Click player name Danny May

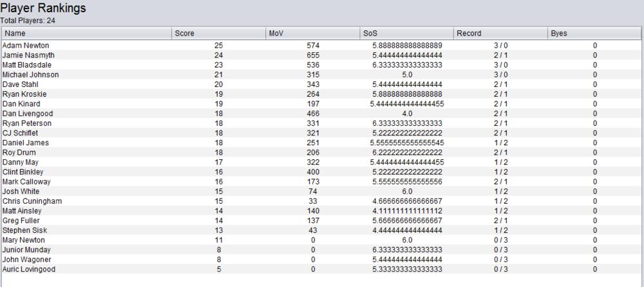[21, 163]
